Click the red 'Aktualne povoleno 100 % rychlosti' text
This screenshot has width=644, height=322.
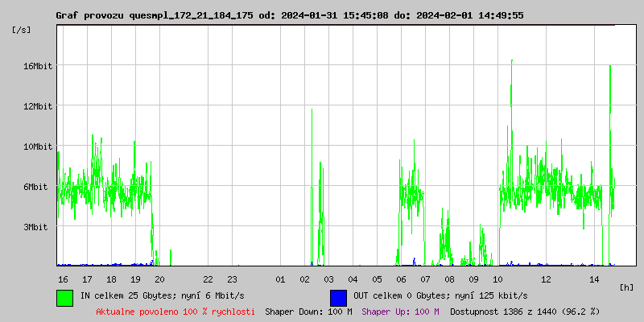tap(175, 311)
